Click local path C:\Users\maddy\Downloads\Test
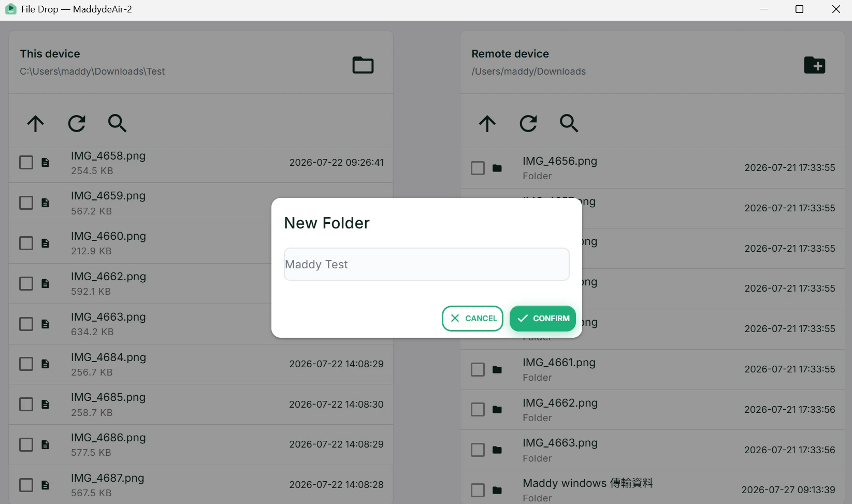Image resolution: width=852 pixels, height=504 pixels. point(92,71)
